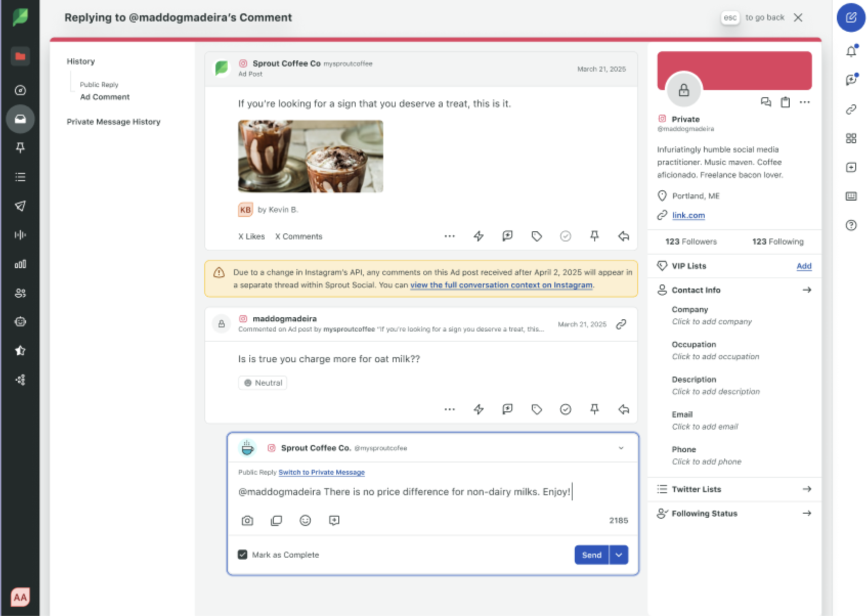Click the 123 Followers count
This screenshot has width=867, height=616.
[x=691, y=241]
